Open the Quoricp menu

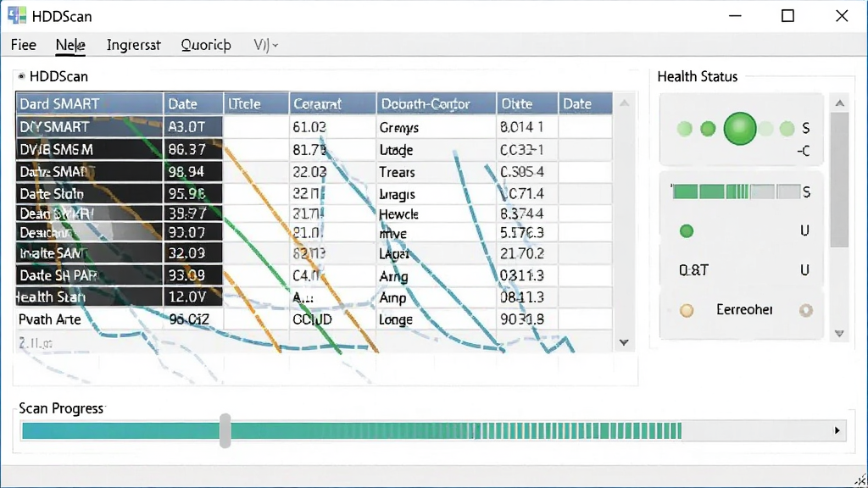[x=206, y=45]
